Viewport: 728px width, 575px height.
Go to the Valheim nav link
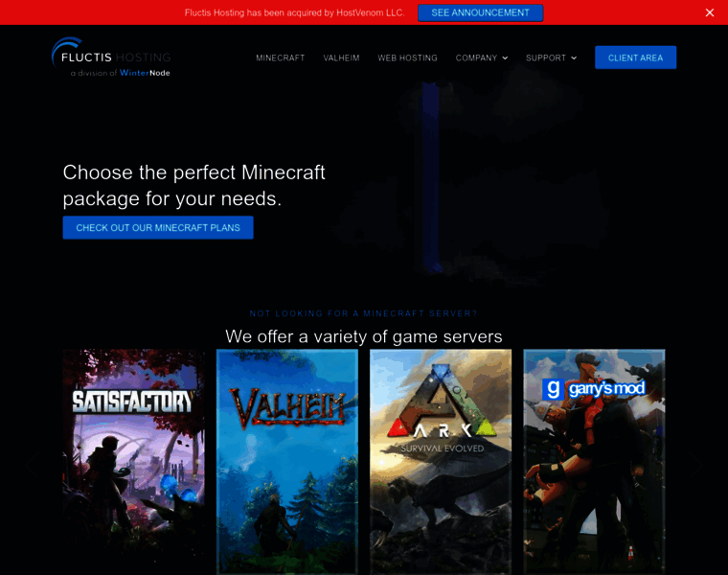click(341, 57)
